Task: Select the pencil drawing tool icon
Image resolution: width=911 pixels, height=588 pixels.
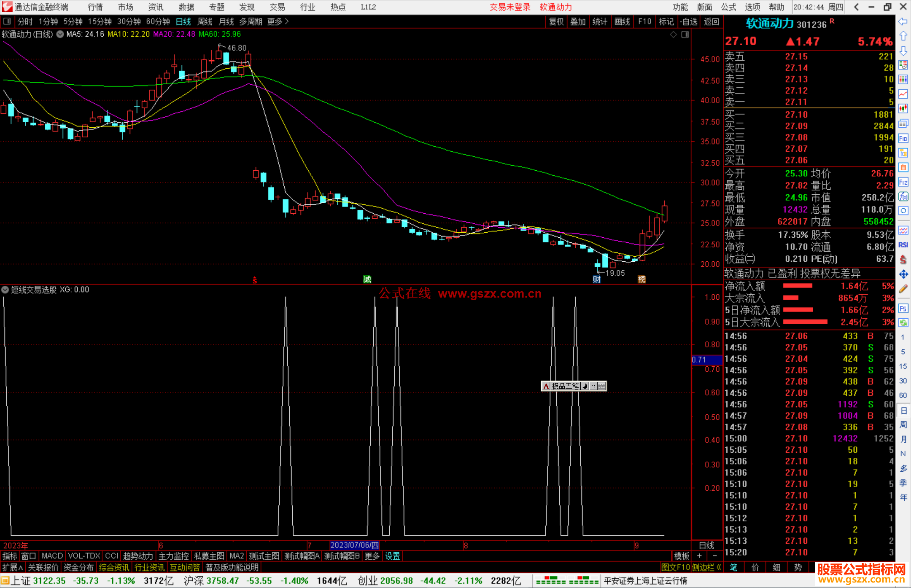Action: [903, 289]
